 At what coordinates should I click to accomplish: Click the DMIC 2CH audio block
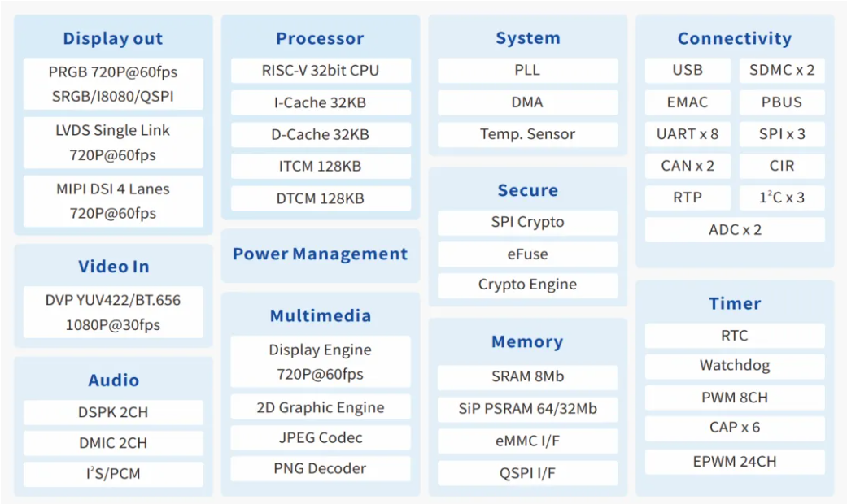113,443
